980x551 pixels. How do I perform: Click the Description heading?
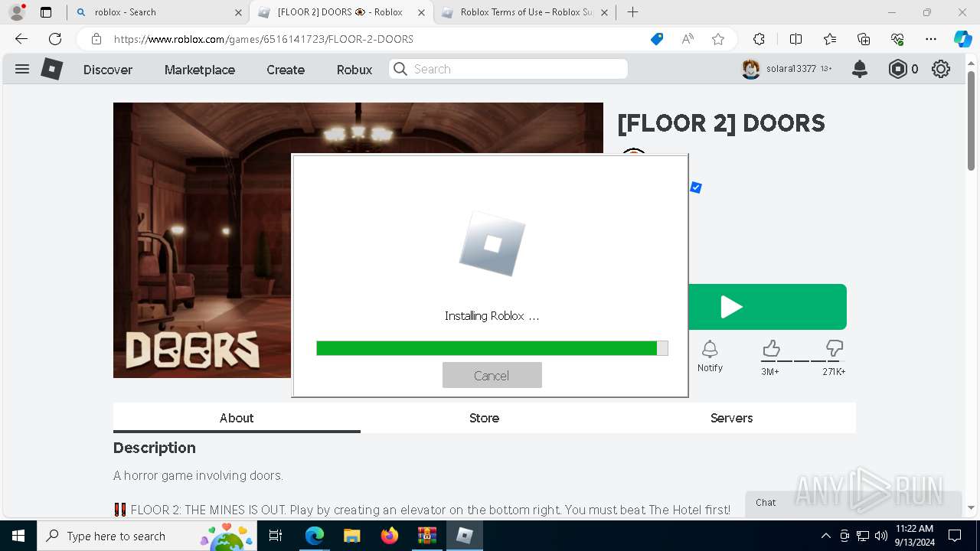click(155, 448)
